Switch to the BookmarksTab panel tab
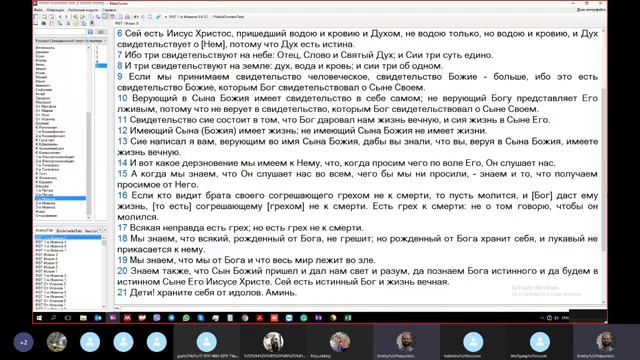This screenshot has height=360, width=640. click(x=69, y=231)
